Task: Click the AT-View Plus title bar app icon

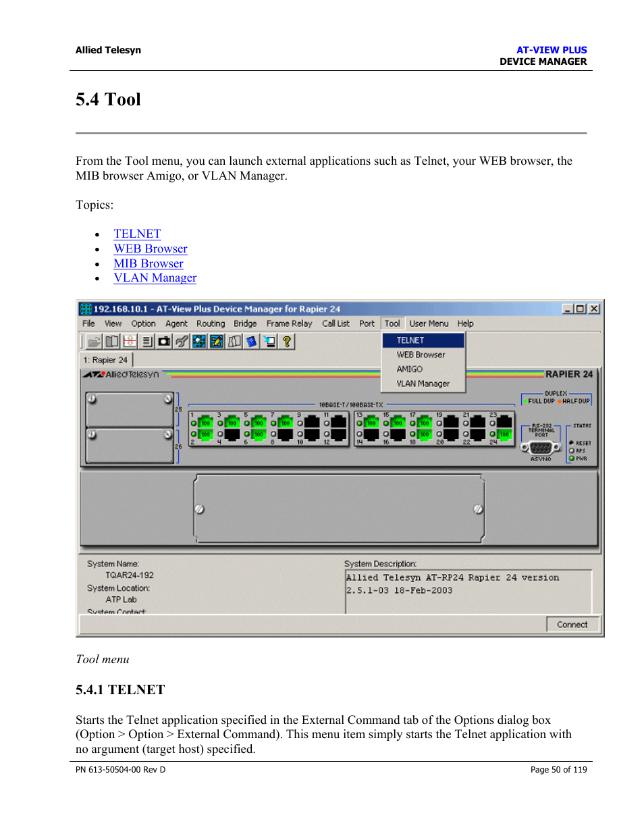Action: tap(86, 309)
